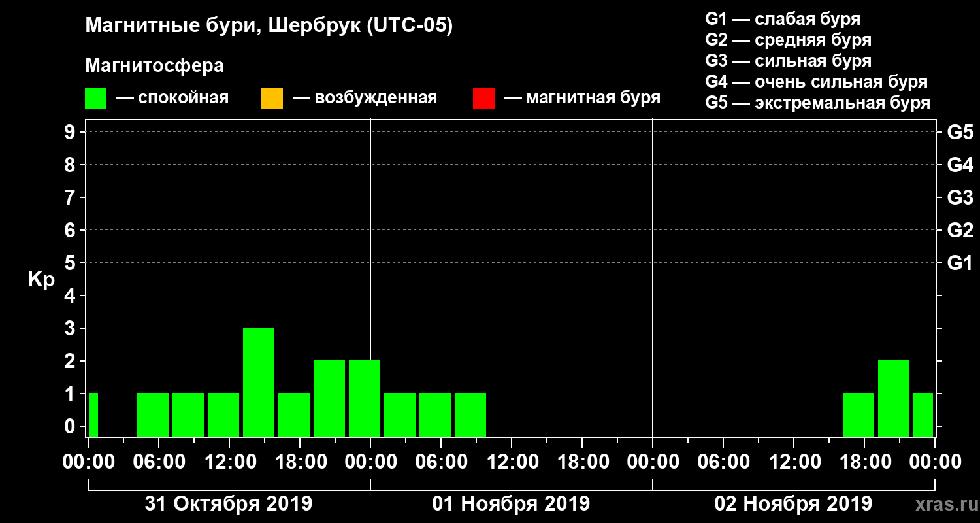Click the '02 Ноября 2019' date label
Viewport: 980px width, 523px height.
pos(793,504)
